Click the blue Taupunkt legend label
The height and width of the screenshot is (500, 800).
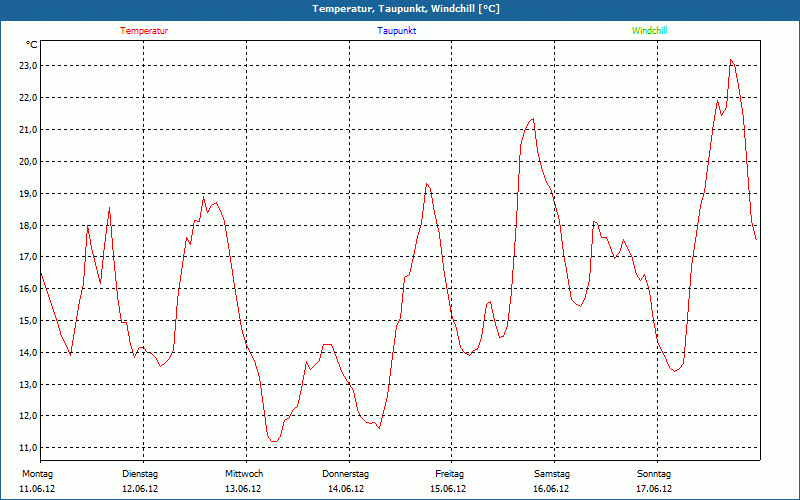pos(397,31)
